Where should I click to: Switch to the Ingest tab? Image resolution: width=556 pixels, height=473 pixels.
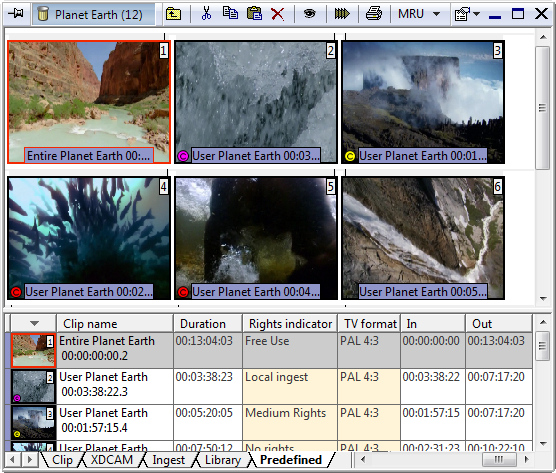(168, 460)
